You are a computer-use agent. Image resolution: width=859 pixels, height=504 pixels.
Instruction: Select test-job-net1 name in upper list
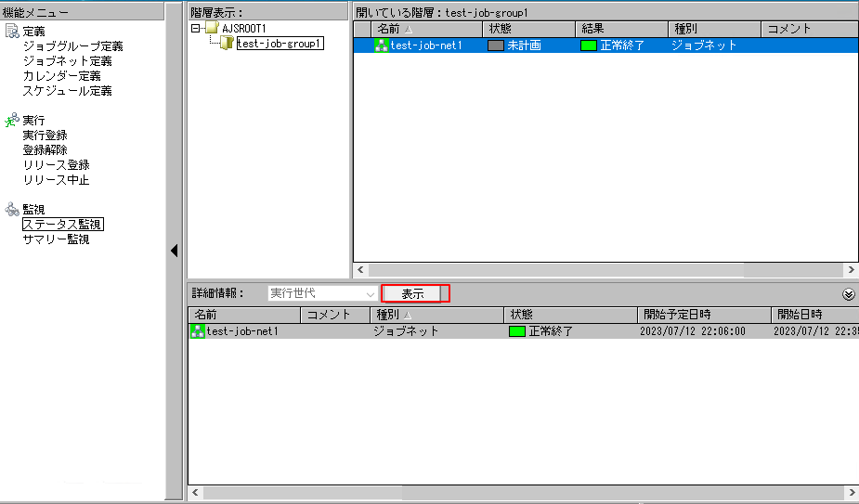coord(426,45)
